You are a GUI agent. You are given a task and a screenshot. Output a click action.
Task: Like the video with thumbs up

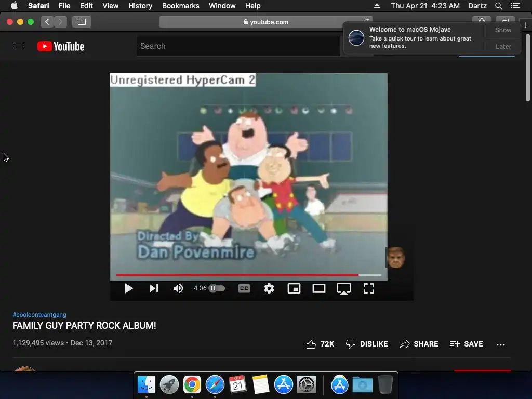[x=320, y=344]
